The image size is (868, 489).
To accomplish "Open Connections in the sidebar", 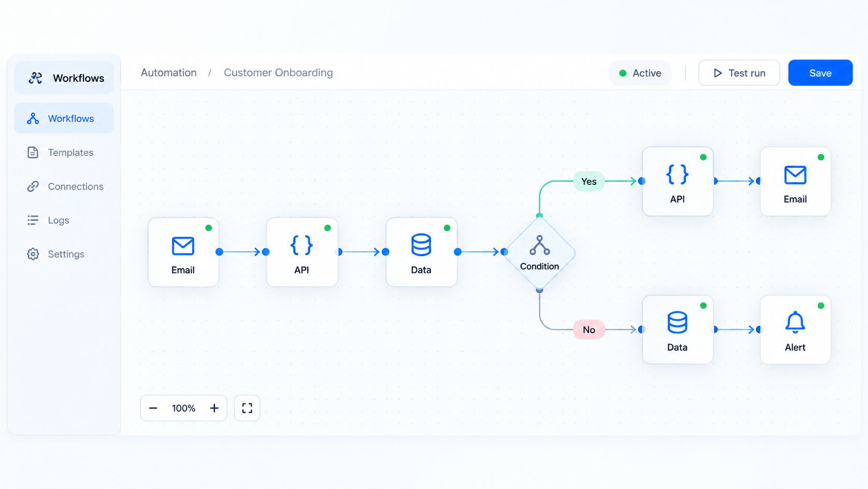I will click(x=64, y=186).
